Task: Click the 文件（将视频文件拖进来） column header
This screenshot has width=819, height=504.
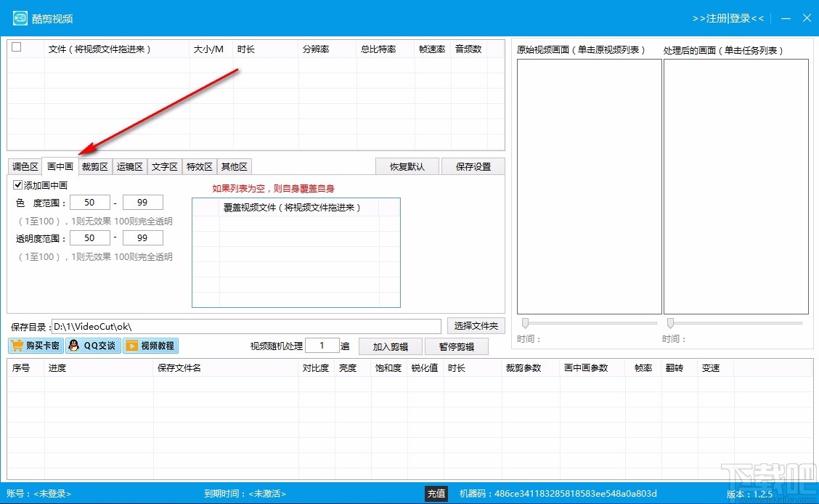Action: [116, 49]
